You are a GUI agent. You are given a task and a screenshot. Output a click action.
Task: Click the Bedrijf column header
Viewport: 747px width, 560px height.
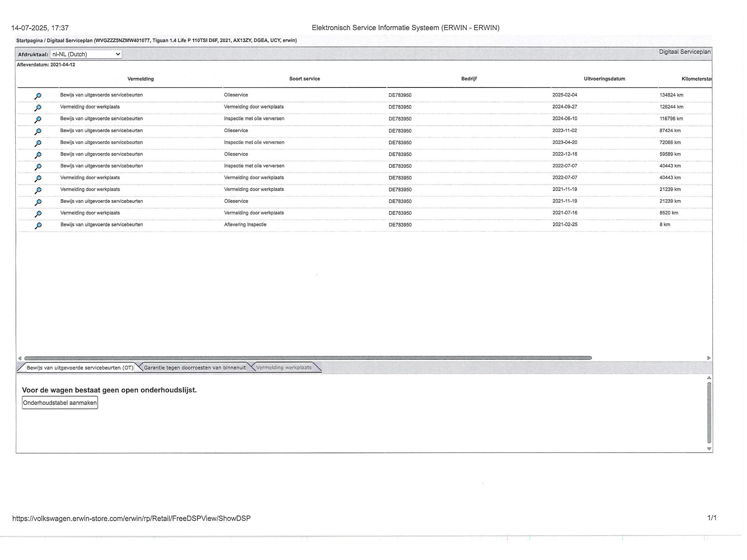[469, 79]
